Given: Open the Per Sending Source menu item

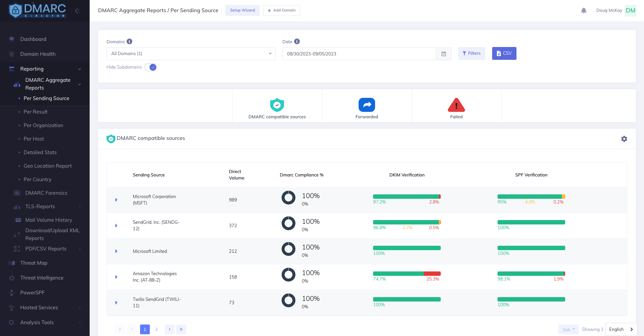Looking at the screenshot, I should click(x=46, y=98).
